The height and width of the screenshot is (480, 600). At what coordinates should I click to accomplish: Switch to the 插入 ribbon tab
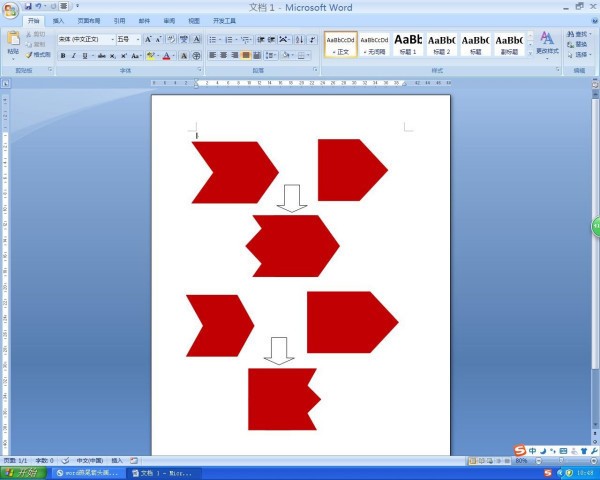pos(58,20)
